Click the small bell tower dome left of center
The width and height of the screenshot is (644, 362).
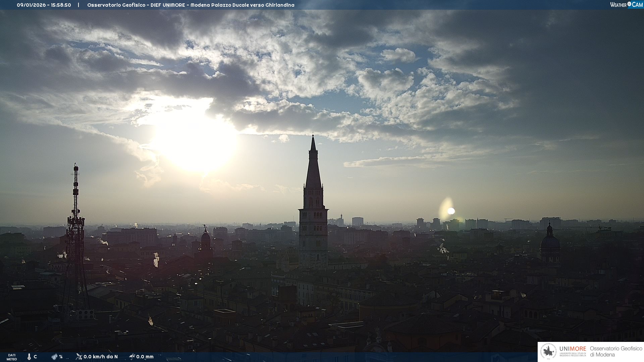[206, 236]
